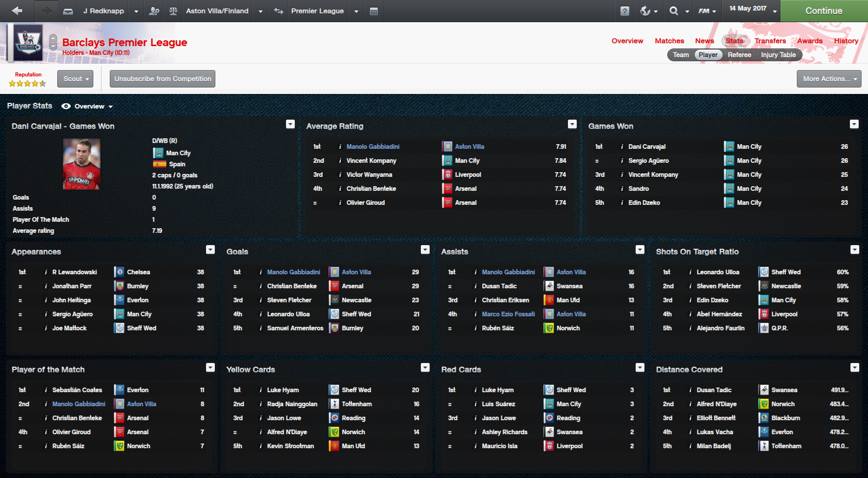
Task: Open the search magnifier icon
Action: [674, 11]
